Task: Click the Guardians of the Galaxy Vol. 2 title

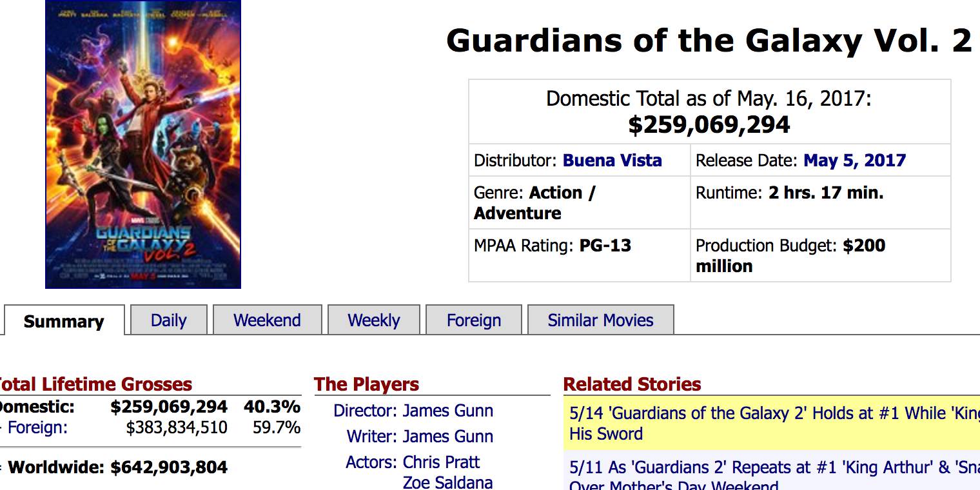Action: coord(709,41)
